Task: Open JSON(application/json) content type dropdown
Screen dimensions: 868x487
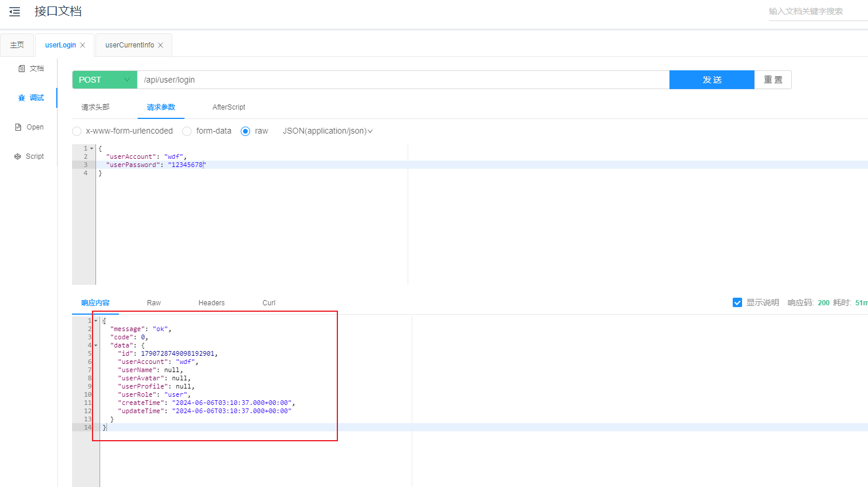Action: tap(327, 131)
